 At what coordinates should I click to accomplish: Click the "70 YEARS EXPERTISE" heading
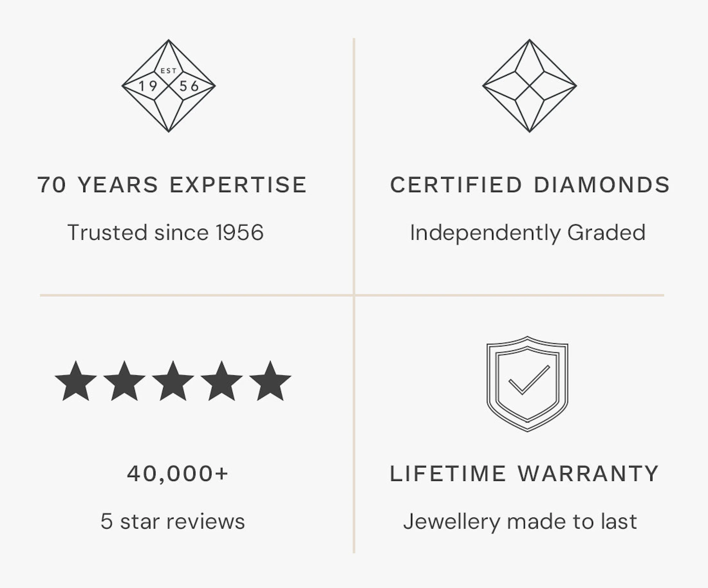click(172, 185)
